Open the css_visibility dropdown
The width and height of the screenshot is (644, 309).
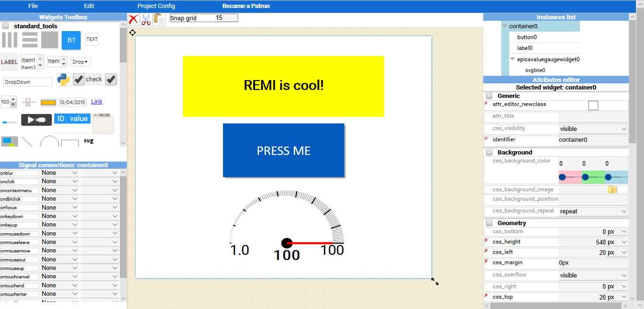(x=594, y=129)
